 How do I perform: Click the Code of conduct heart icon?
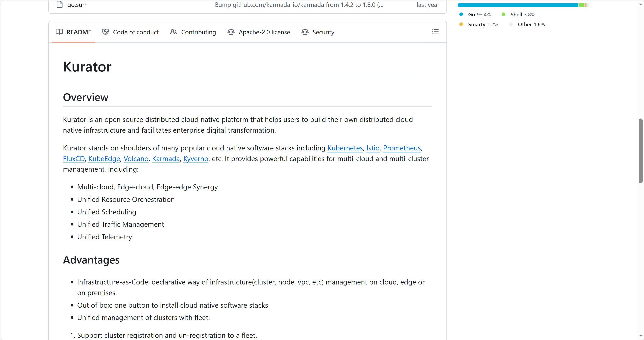[x=105, y=32]
